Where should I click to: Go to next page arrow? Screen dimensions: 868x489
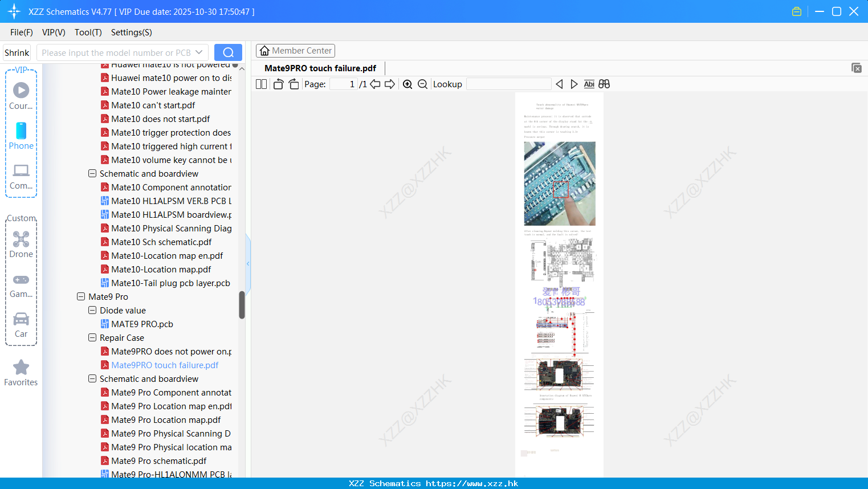390,84
